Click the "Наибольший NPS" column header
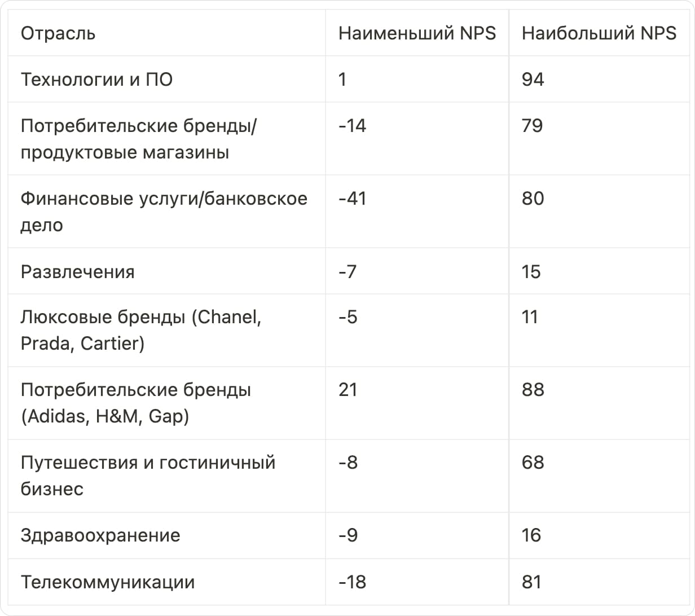 (599, 33)
